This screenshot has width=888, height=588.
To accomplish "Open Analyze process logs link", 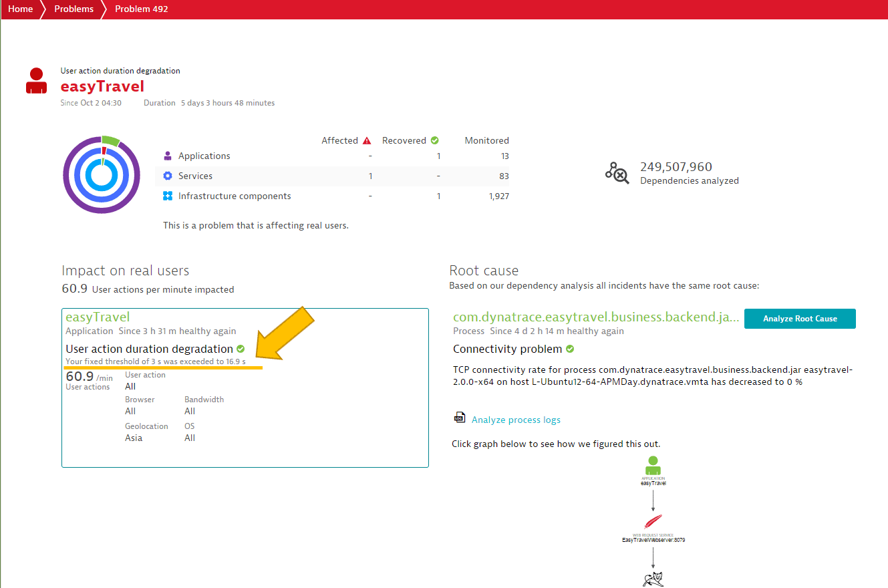I will coord(516,420).
